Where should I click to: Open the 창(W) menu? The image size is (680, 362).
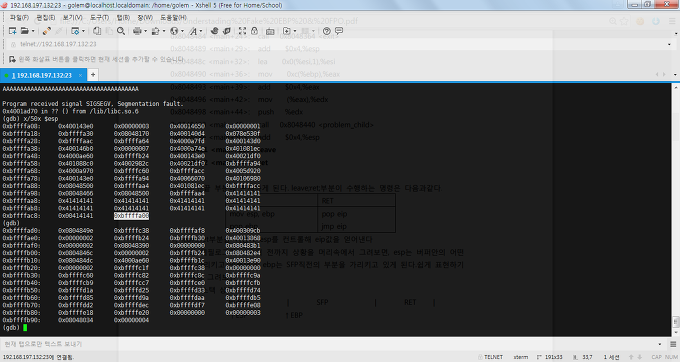(x=145, y=18)
